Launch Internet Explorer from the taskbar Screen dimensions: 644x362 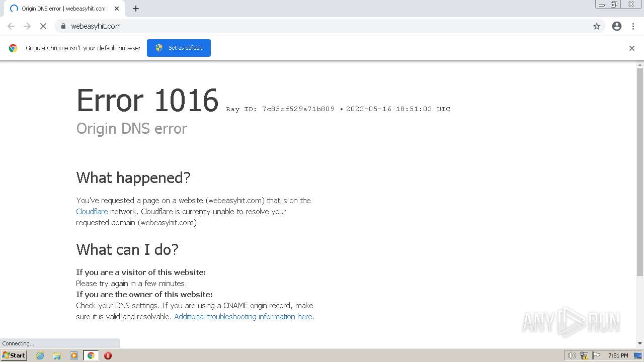(x=40, y=355)
